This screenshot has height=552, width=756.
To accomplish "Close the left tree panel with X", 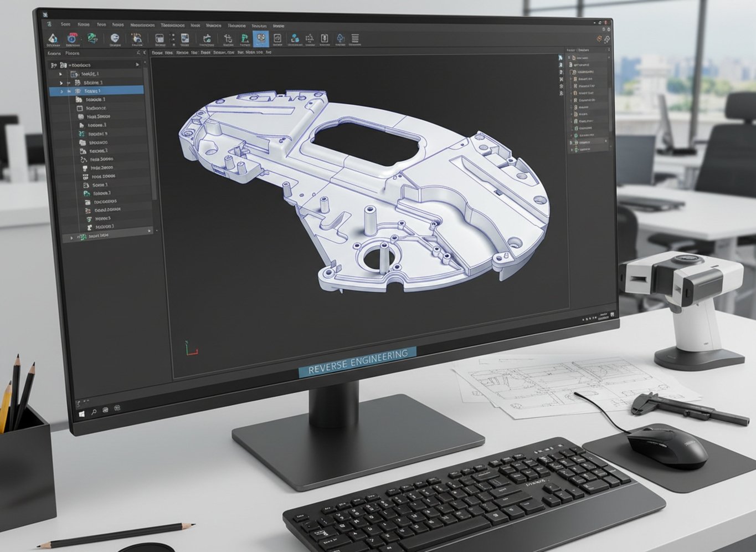I will tap(145, 53).
